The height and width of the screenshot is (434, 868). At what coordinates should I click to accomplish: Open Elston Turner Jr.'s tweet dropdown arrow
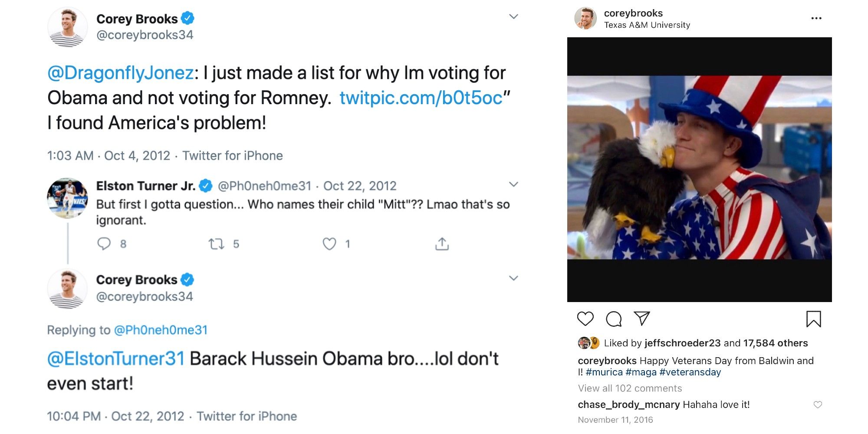514,184
